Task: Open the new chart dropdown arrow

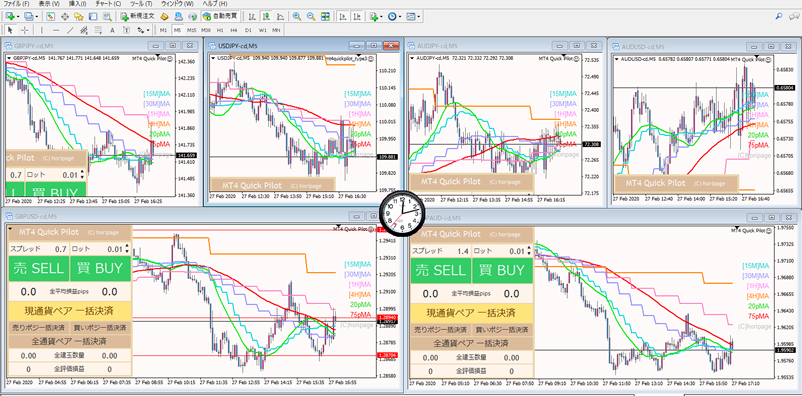Action: (x=18, y=16)
